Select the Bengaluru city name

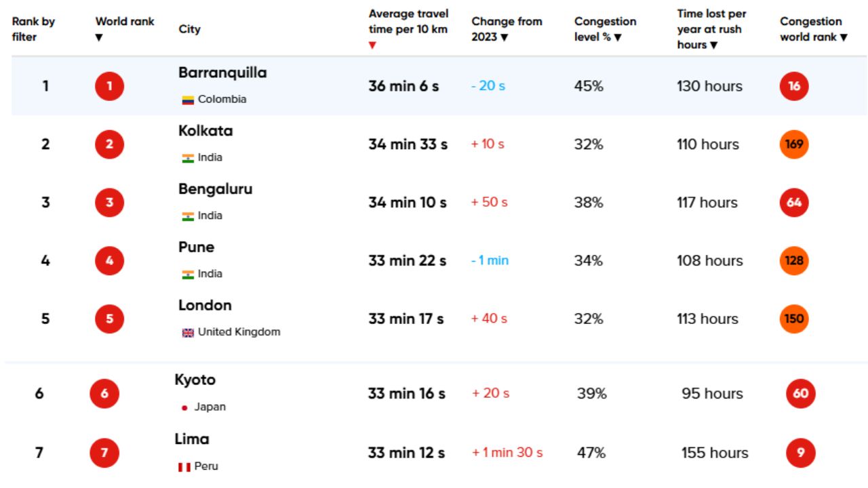point(215,189)
